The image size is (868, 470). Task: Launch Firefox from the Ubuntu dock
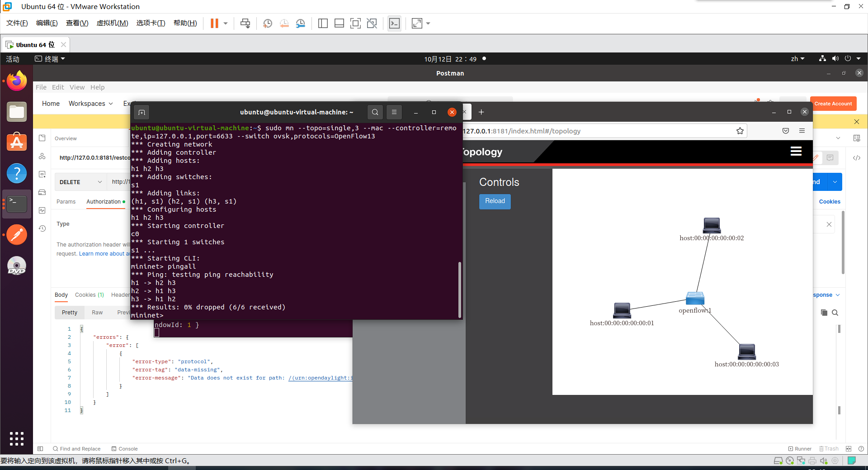click(x=17, y=81)
